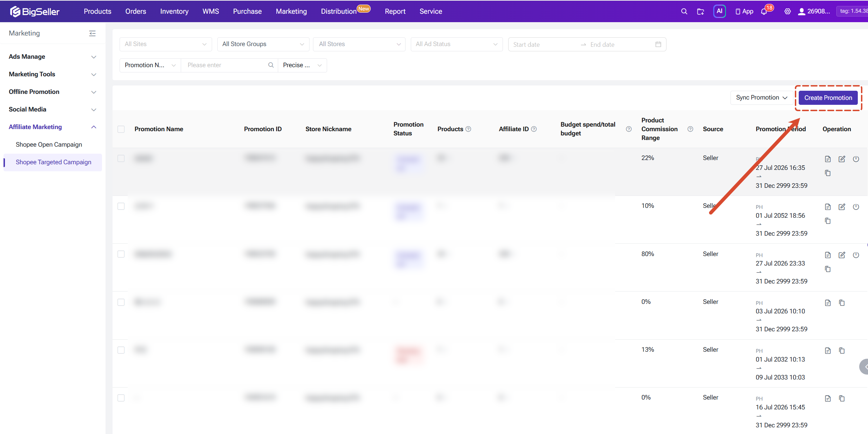Click help icon next to Affiliate ID column

pyautogui.click(x=534, y=129)
